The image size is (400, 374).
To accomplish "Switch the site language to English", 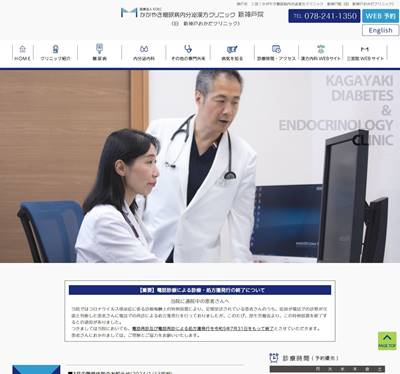I will [x=380, y=30].
